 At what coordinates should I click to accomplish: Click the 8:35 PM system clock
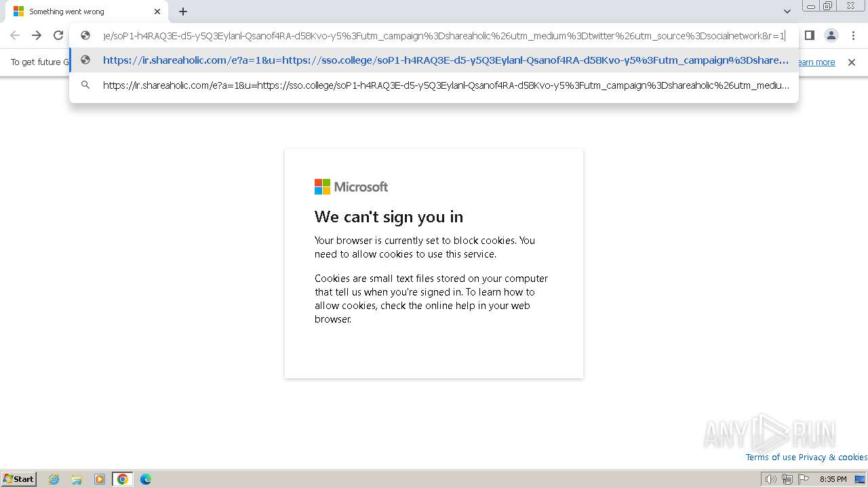833,479
